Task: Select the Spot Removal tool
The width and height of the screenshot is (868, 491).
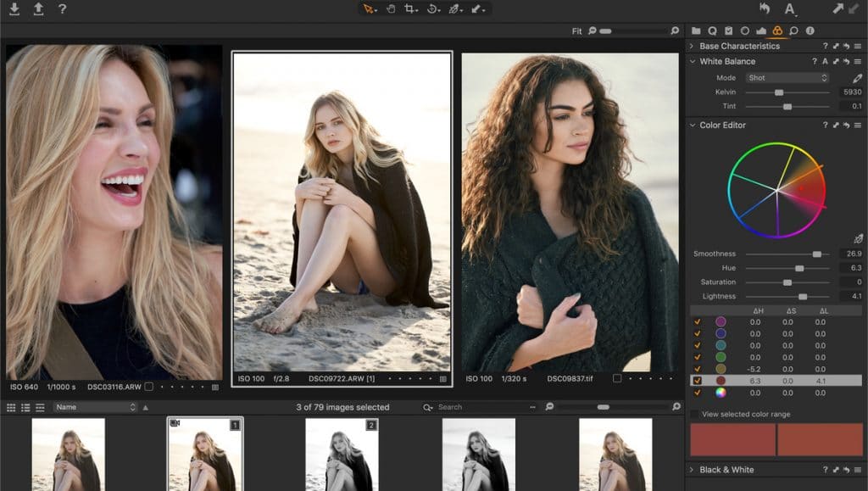Action: tap(454, 10)
